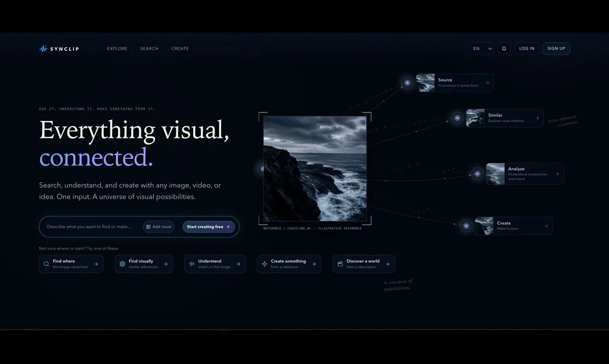
Task: Click Start creating free button
Action: pos(209,227)
